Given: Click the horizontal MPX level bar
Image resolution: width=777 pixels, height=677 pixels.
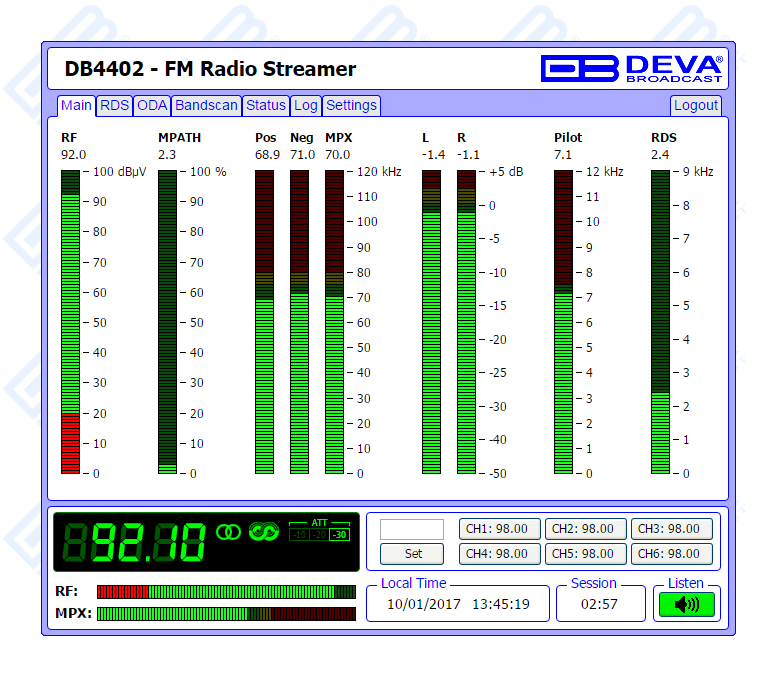Looking at the screenshot, I should tap(226, 613).
